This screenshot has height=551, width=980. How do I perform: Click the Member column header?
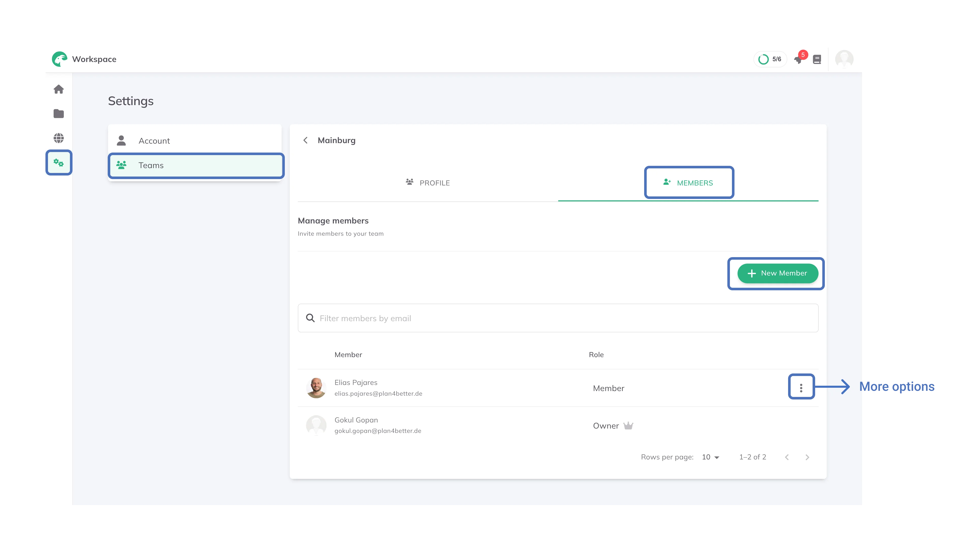(348, 355)
